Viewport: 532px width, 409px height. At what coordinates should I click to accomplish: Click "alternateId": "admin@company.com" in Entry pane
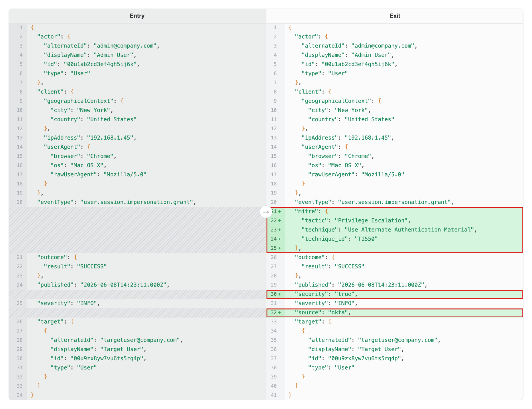[x=101, y=46]
